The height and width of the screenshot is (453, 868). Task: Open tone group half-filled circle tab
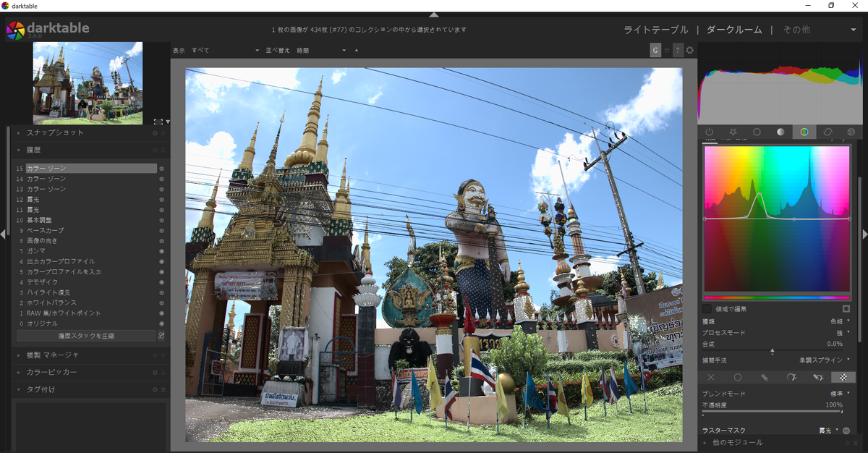(780, 132)
